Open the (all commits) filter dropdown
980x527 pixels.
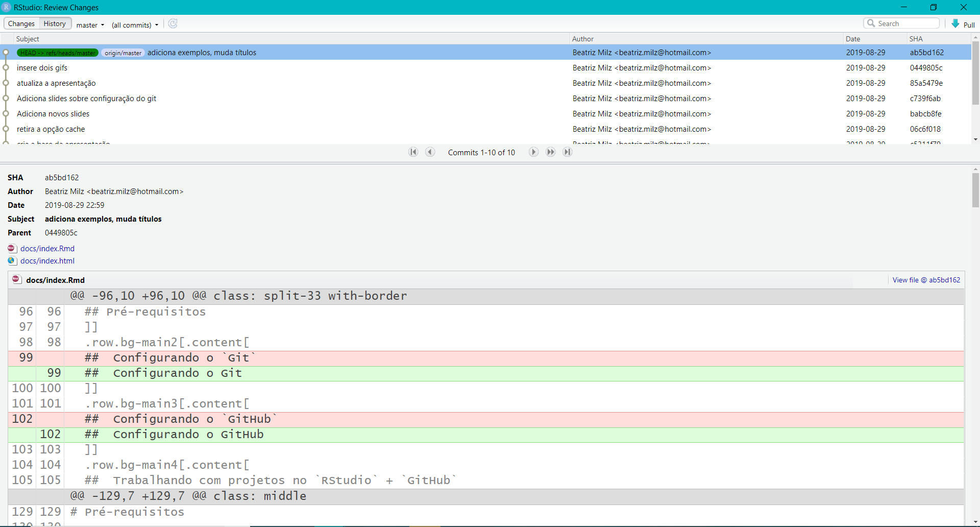(x=135, y=25)
